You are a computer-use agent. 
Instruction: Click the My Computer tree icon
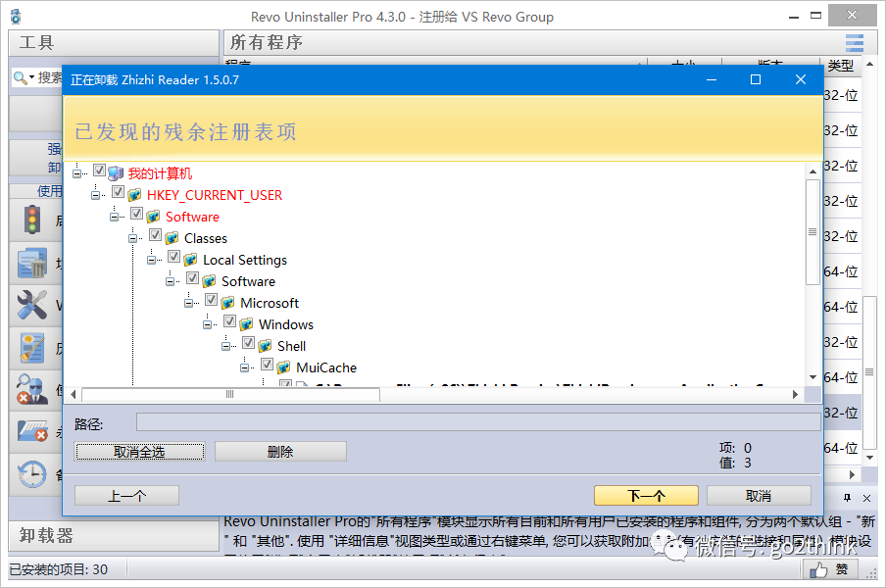(116, 172)
